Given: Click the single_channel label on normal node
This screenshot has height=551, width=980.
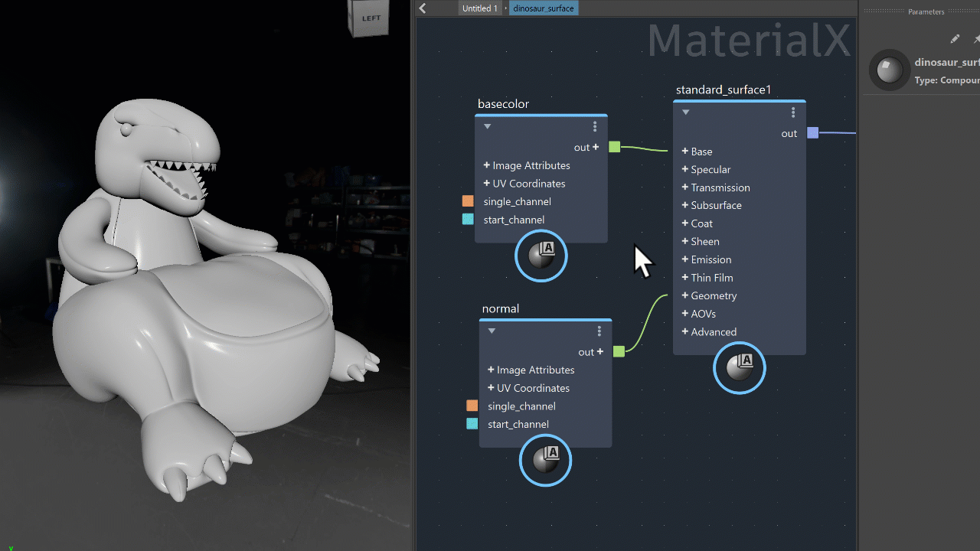Looking at the screenshot, I should (522, 406).
